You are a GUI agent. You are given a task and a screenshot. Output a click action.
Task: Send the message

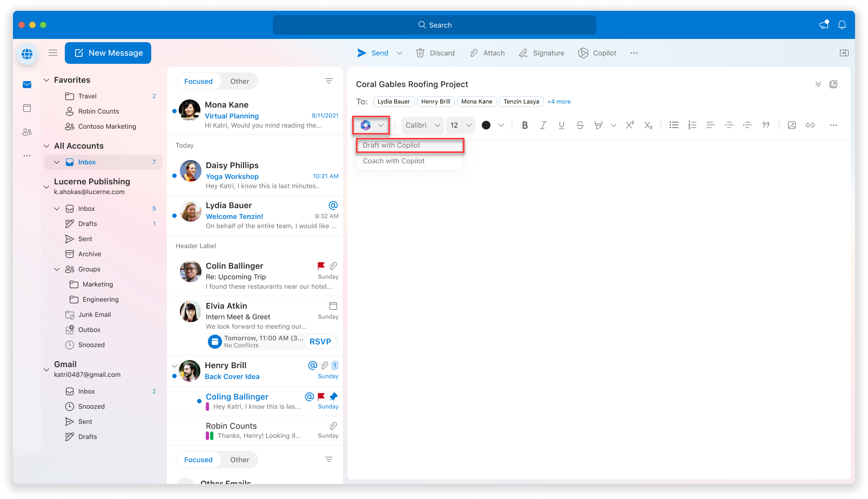pos(373,53)
